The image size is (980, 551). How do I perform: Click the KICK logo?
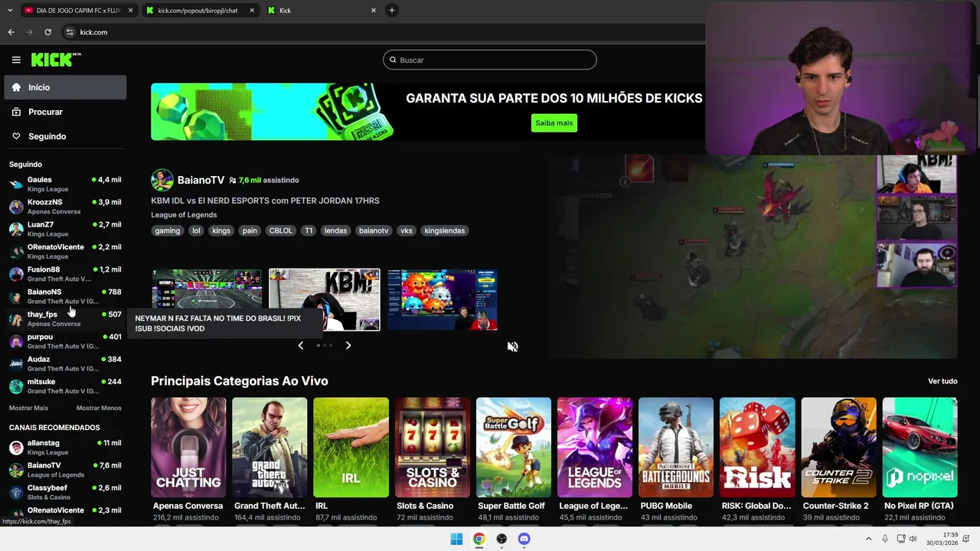[x=56, y=60]
